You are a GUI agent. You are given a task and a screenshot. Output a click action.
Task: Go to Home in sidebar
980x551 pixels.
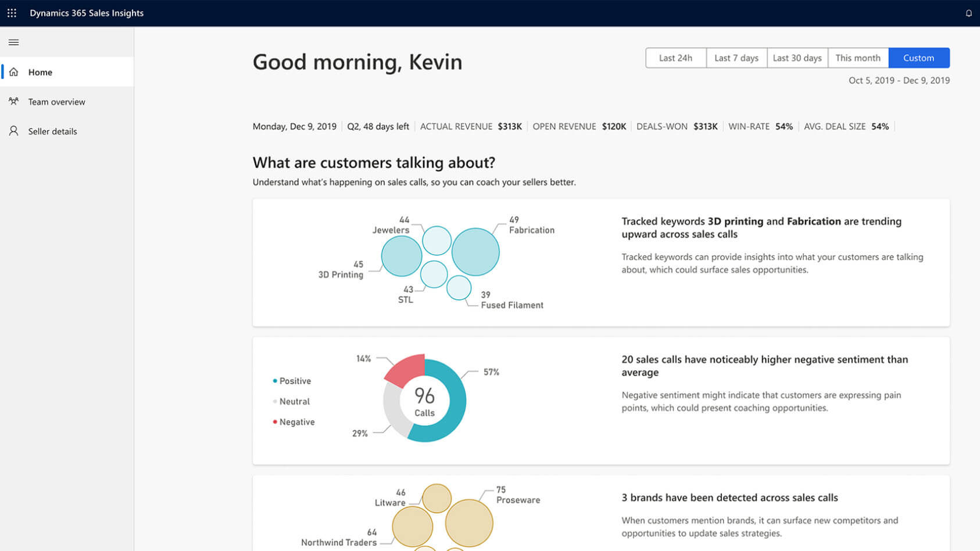click(67, 72)
